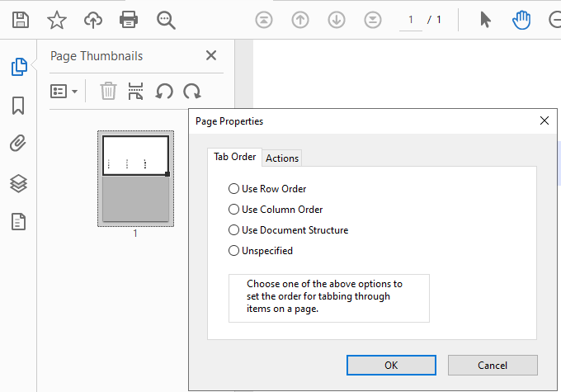This screenshot has height=392, width=561.
Task: Select the Use Column Order option
Action: click(x=276, y=210)
